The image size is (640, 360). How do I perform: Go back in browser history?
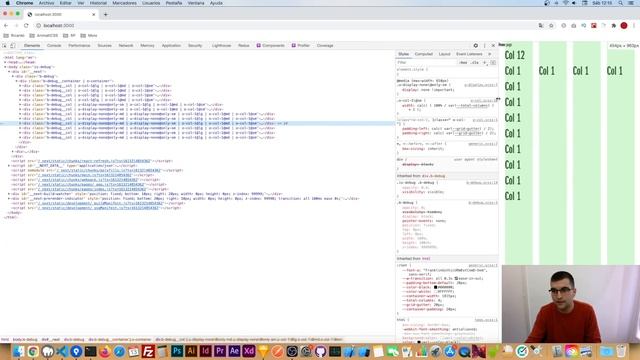(6, 25)
